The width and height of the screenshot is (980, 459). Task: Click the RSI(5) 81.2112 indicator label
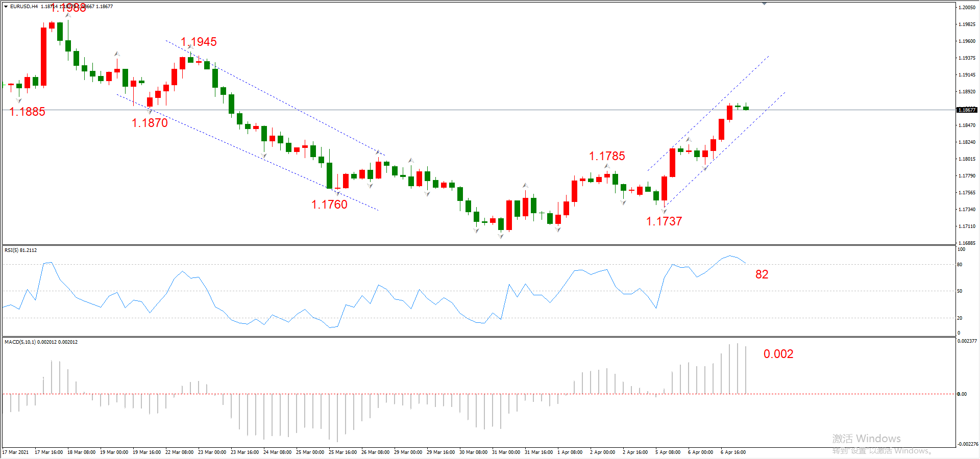(x=20, y=250)
